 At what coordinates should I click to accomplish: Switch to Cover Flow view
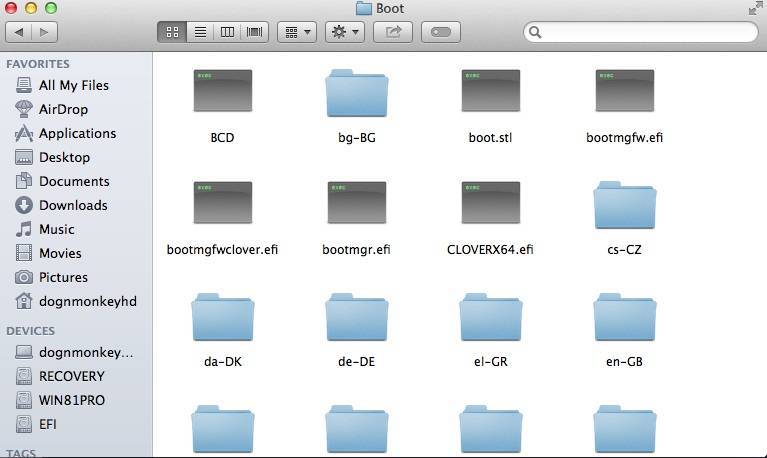(x=254, y=32)
